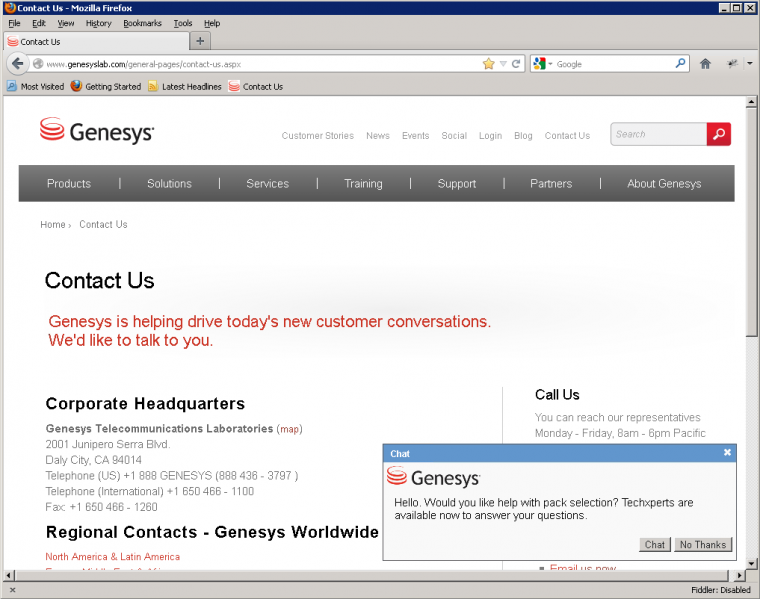Click the Genesys logo in the page header
The image size is (760, 599).
[x=97, y=131]
